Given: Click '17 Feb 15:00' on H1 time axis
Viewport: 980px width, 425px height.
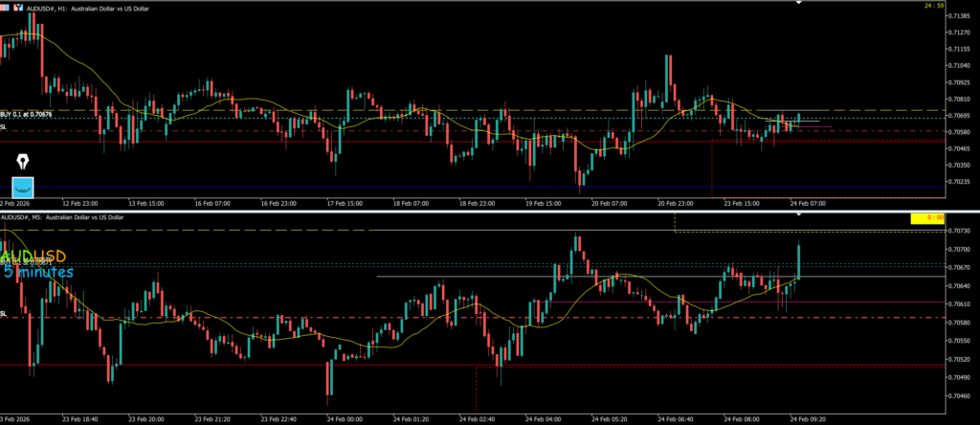Looking at the screenshot, I should pyautogui.click(x=344, y=204).
